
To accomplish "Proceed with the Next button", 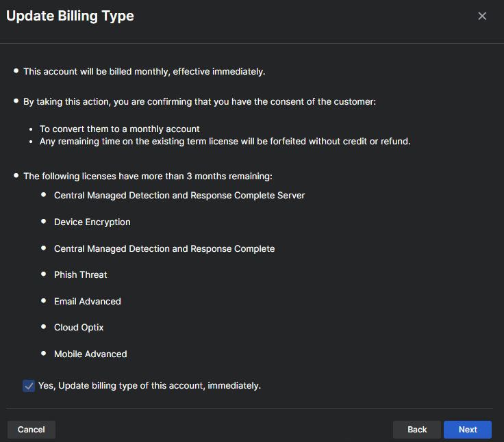I will coord(468,430).
